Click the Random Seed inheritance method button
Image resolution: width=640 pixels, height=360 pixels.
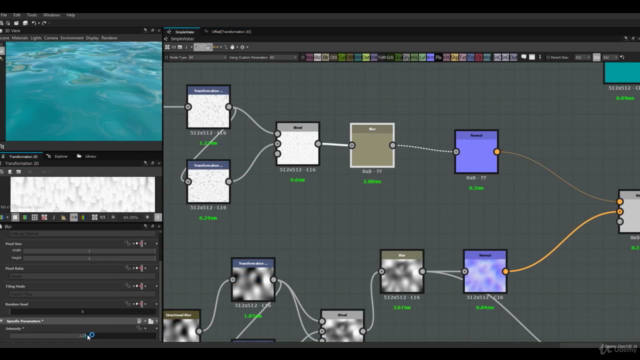tap(141, 304)
